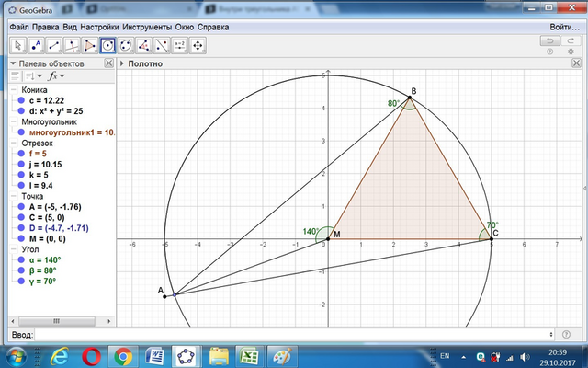Screen dimensions: 588x368
Task: Select the Slider a=2 tool
Action: pos(180,45)
